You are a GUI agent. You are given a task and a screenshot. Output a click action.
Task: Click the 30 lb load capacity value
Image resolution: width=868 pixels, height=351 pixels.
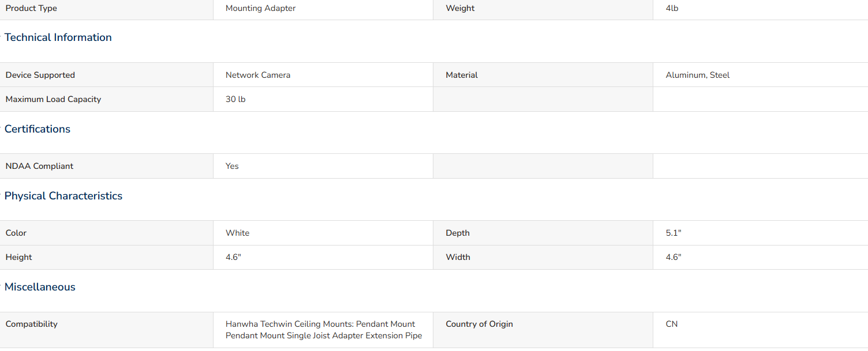[235, 99]
